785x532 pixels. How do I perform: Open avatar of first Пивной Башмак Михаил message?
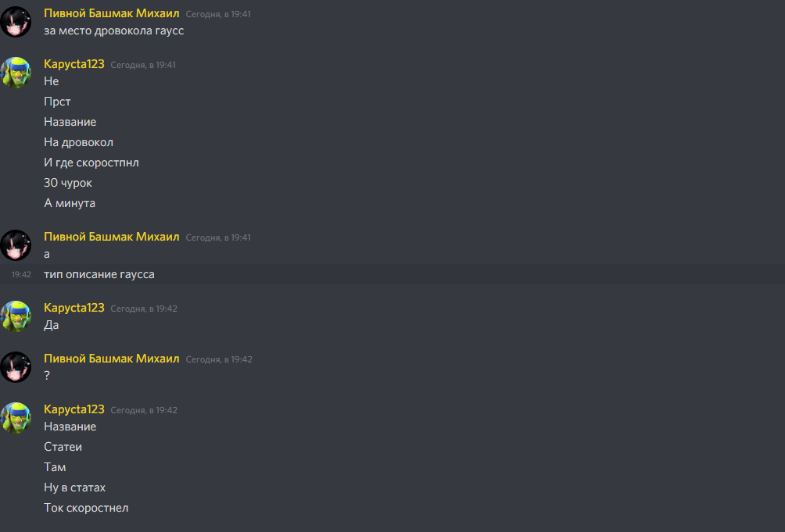[16, 22]
